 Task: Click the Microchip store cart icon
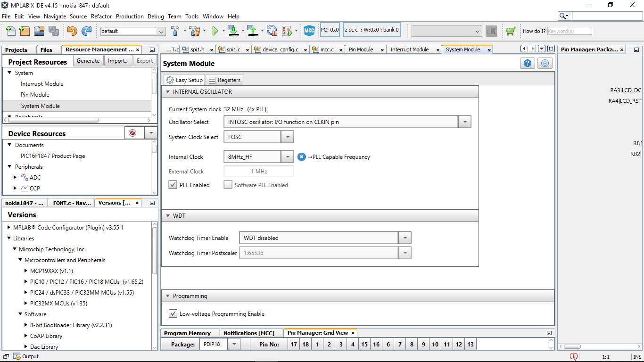tap(510, 31)
